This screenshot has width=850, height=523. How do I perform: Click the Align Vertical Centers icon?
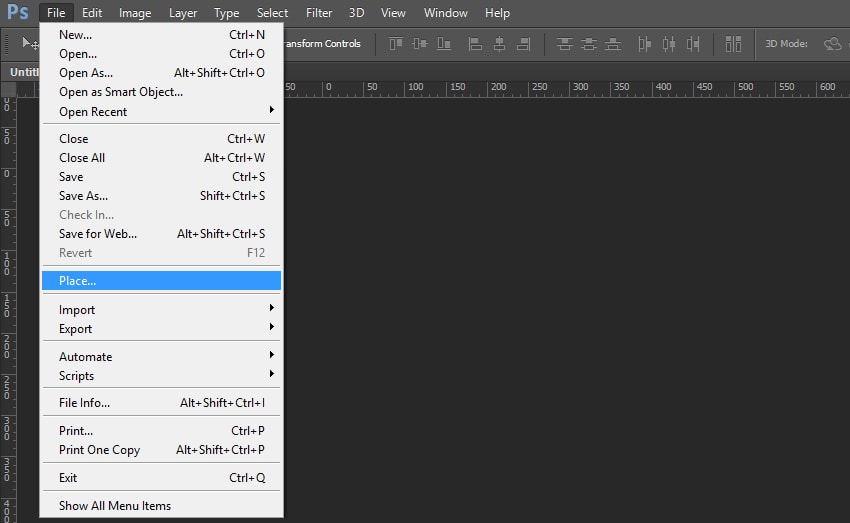pyautogui.click(x=418, y=44)
